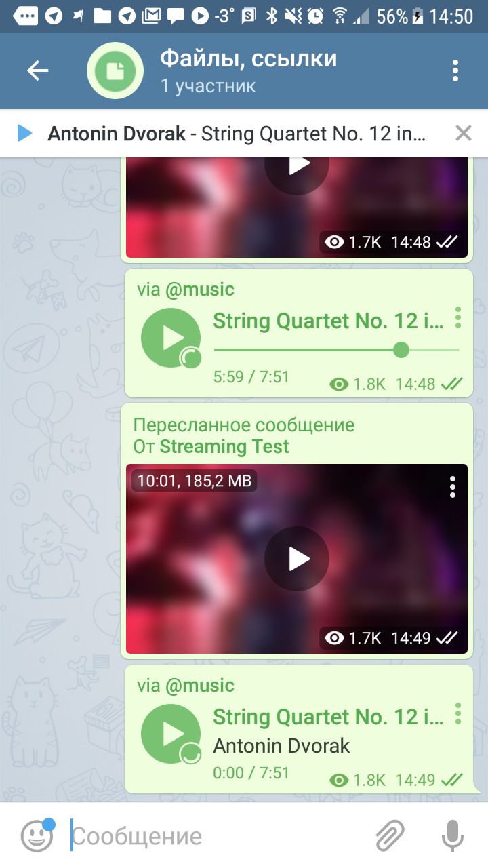This screenshot has width=488, height=868.
Task: Open options menu for the 14:49 audio message
Action: coord(459,713)
